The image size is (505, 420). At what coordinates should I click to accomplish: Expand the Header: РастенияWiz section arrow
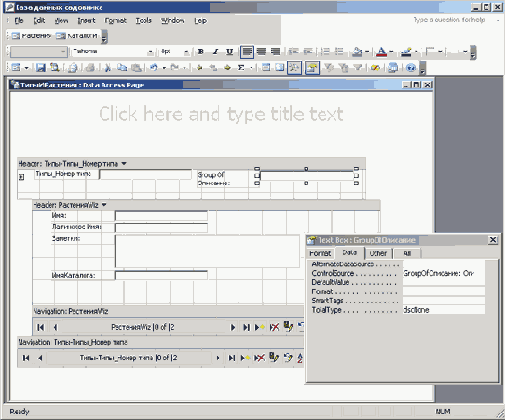(104, 205)
